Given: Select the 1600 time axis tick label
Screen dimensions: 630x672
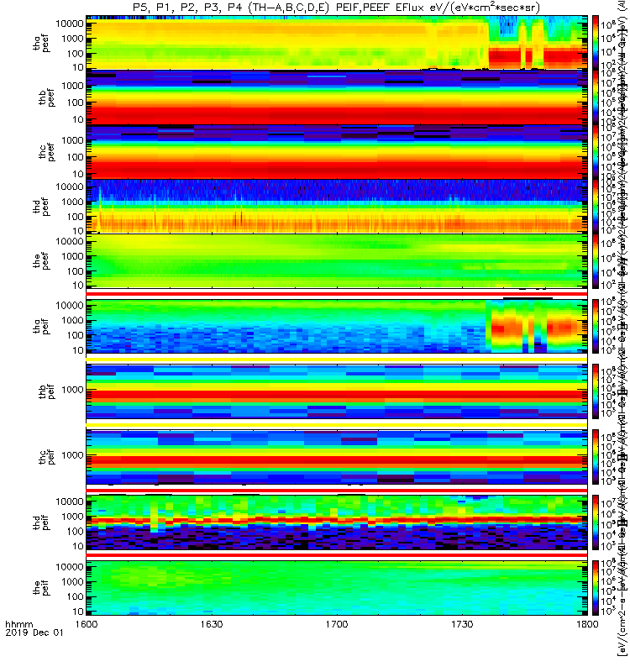Looking at the screenshot, I should [87, 624].
